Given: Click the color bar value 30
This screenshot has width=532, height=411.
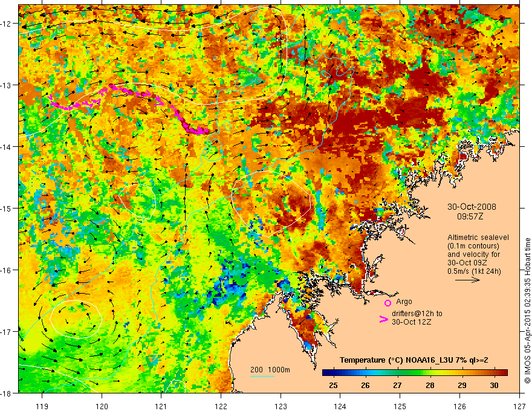Looking at the screenshot, I should (495, 385).
